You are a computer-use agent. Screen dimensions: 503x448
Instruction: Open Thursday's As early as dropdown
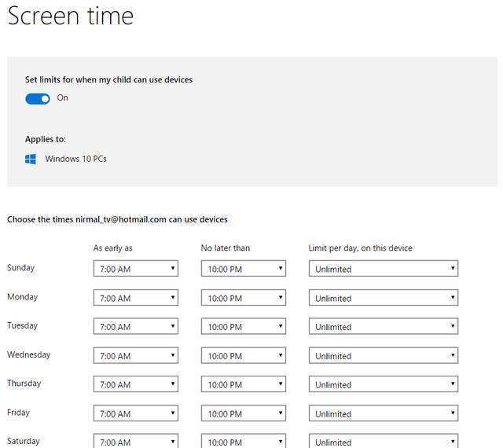click(136, 384)
